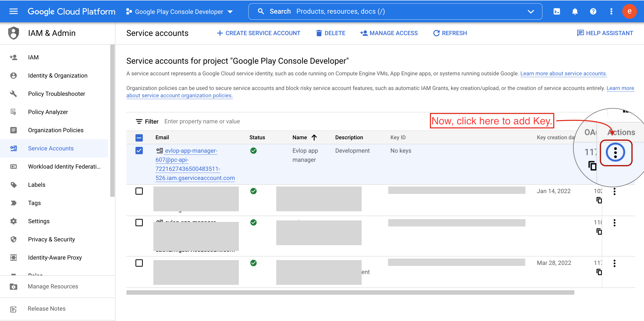Click the Filter icon in table
The height and width of the screenshot is (321, 644).
tap(139, 122)
